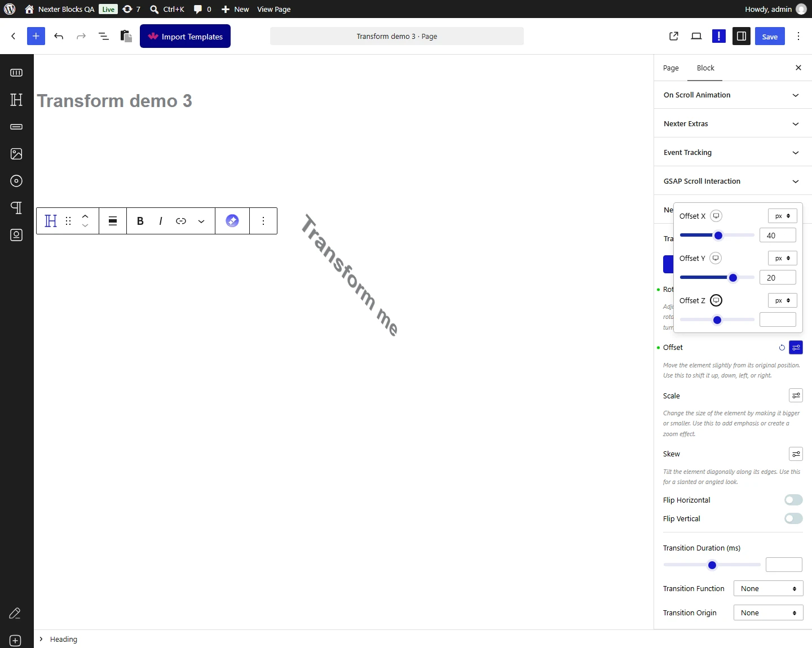The image size is (812, 648).
Task: Reset the Offset transform values
Action: [782, 348]
